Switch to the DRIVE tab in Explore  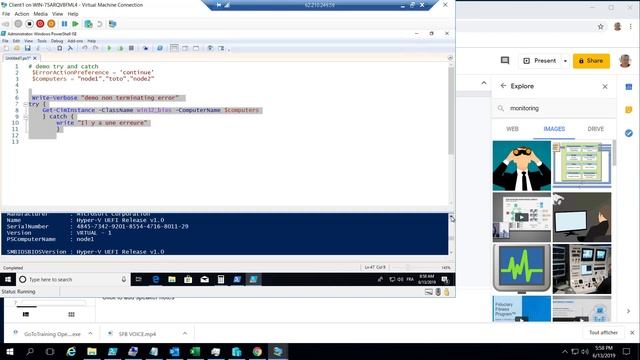tap(596, 129)
